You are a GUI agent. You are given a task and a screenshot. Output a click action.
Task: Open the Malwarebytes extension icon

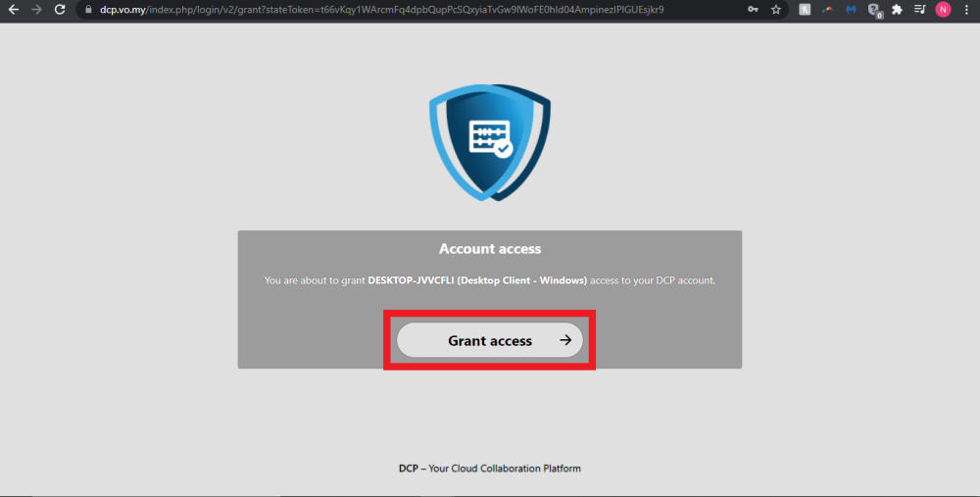pyautogui.click(x=851, y=10)
